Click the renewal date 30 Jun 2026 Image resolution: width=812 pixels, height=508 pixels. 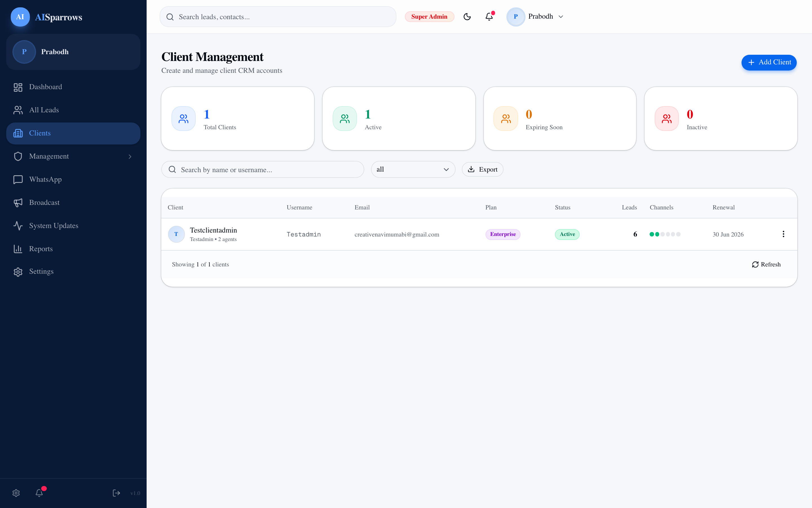click(x=728, y=235)
